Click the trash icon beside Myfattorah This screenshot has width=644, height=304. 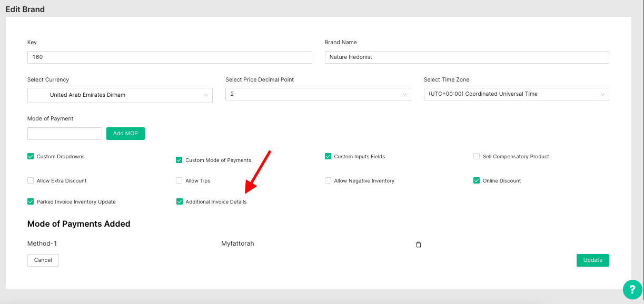[419, 245]
